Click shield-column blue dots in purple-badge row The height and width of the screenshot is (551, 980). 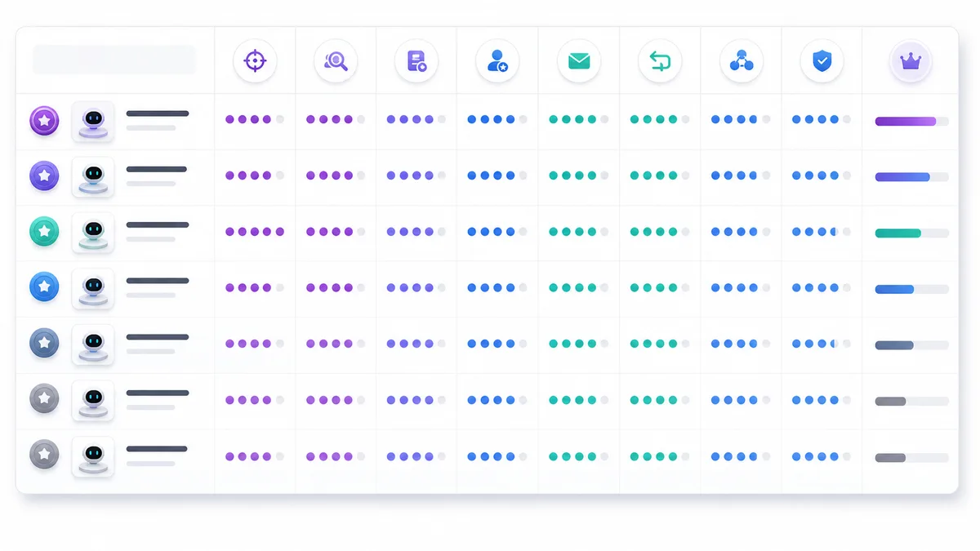pos(822,119)
